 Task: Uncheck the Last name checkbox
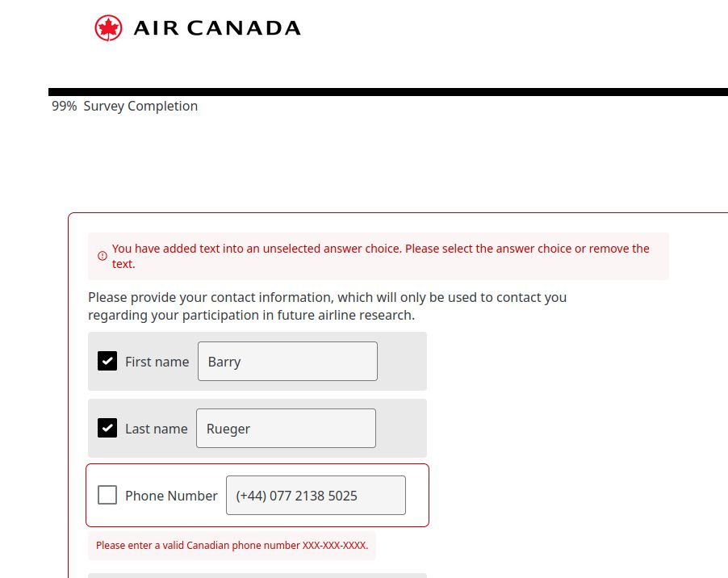click(107, 428)
